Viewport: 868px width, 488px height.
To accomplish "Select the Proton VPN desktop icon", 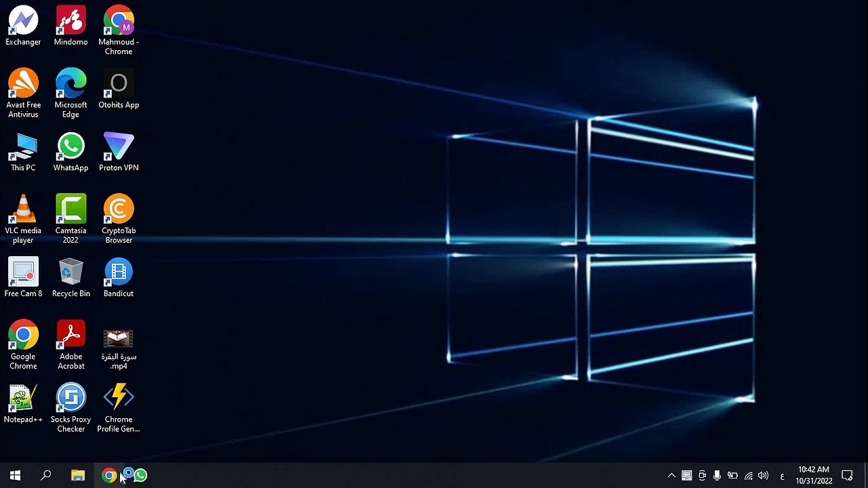I will 119,152.
